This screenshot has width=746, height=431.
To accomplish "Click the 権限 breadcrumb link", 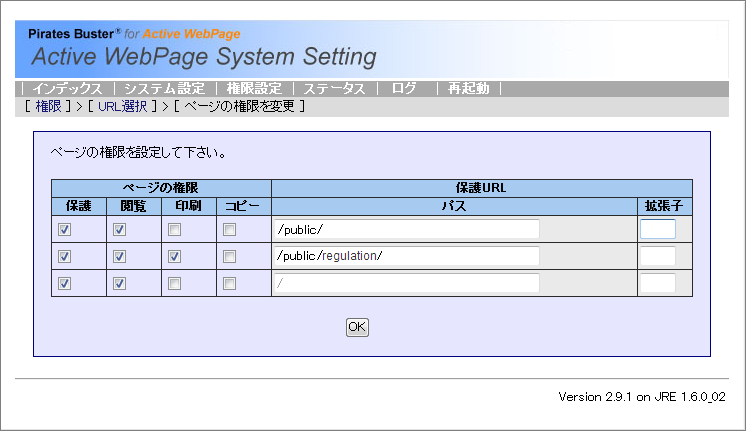I will (48, 106).
